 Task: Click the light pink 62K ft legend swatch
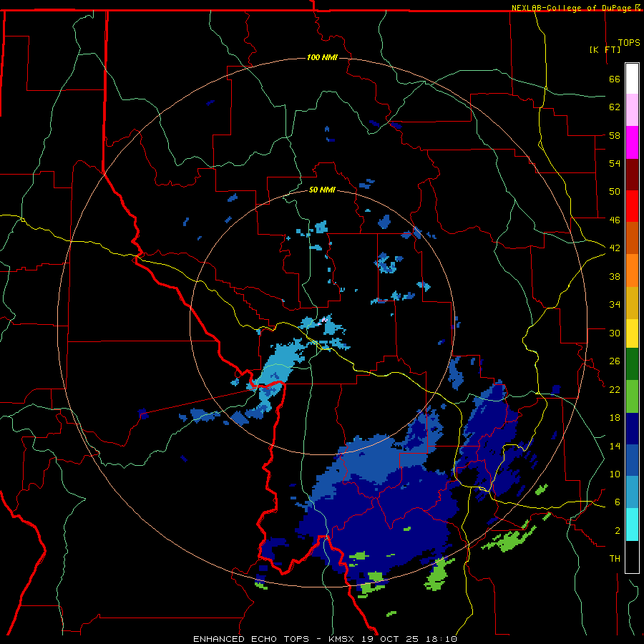coord(632,109)
